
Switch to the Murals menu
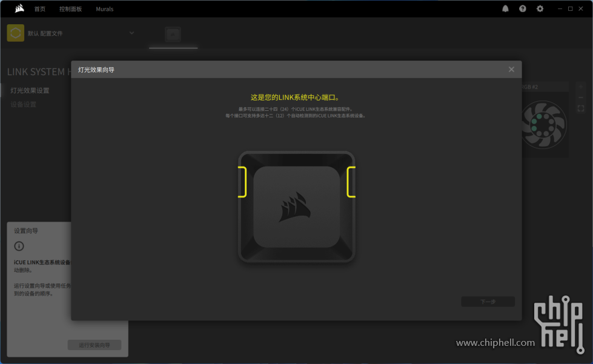click(104, 9)
